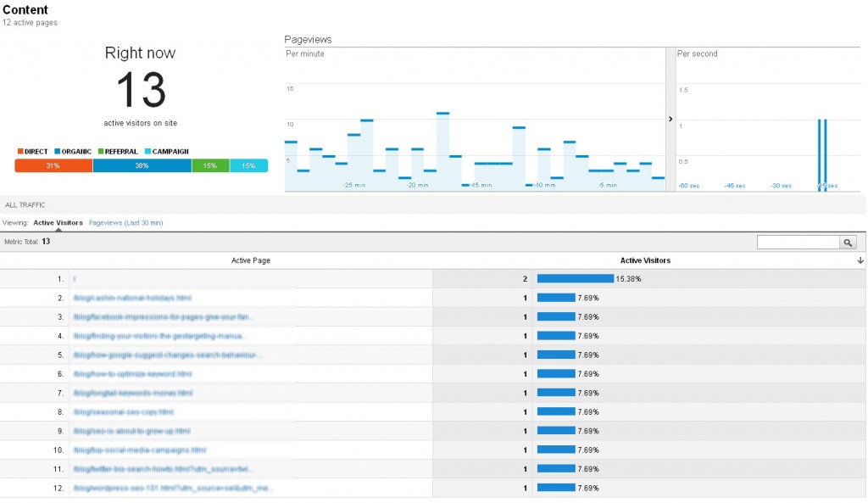
Task: Click the REFERRAL legend color square
Action: point(100,152)
